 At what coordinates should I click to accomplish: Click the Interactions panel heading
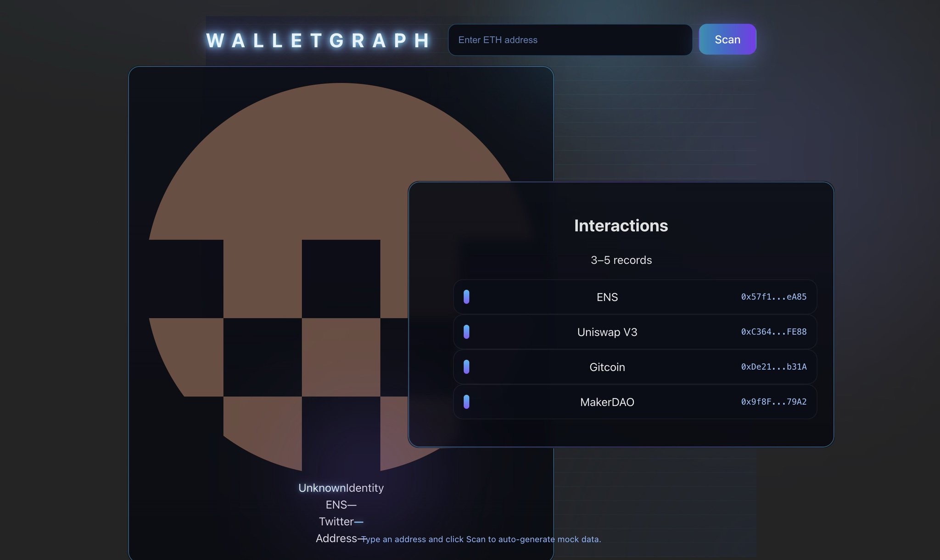(621, 226)
